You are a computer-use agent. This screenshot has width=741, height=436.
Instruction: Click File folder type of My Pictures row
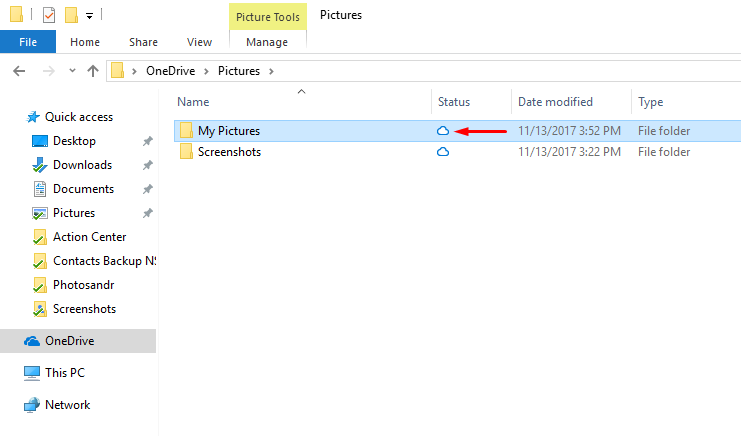(x=664, y=131)
